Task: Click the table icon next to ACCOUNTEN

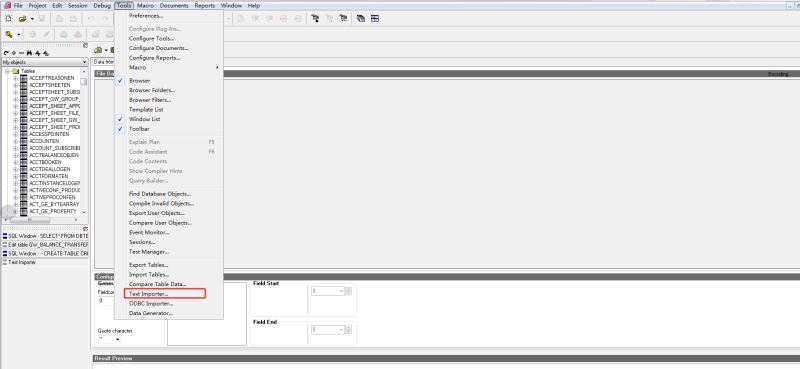Action: 23,141
